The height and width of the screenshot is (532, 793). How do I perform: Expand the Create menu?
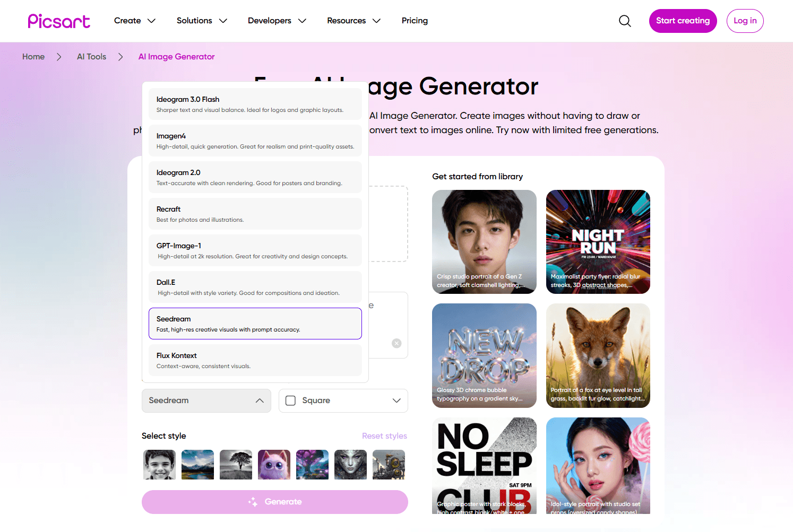tap(135, 21)
